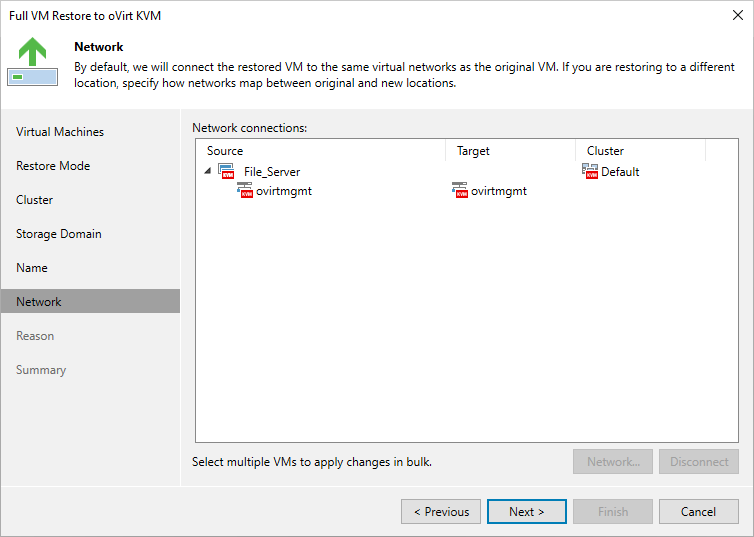Jump to the Name step
754x537 pixels.
(32, 268)
